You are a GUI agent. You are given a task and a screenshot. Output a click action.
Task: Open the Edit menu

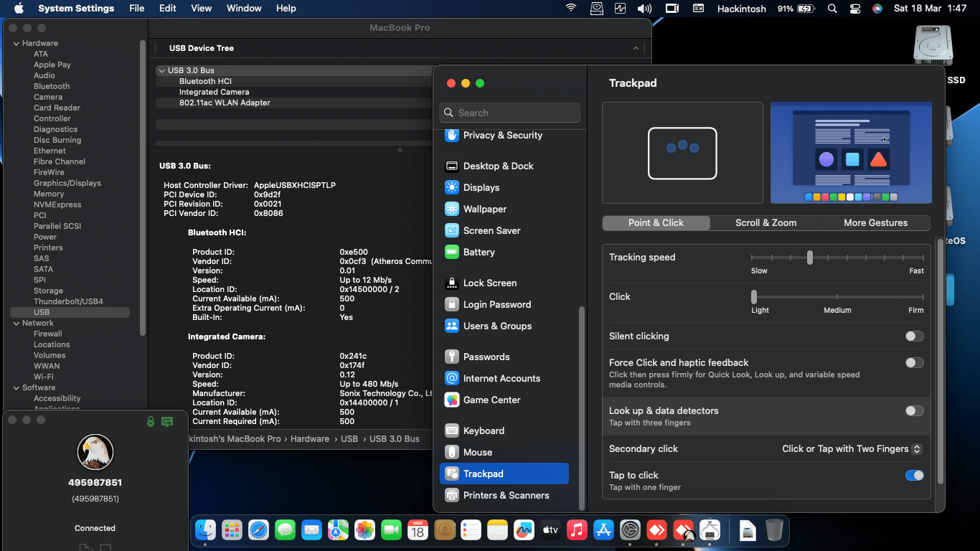(x=168, y=9)
